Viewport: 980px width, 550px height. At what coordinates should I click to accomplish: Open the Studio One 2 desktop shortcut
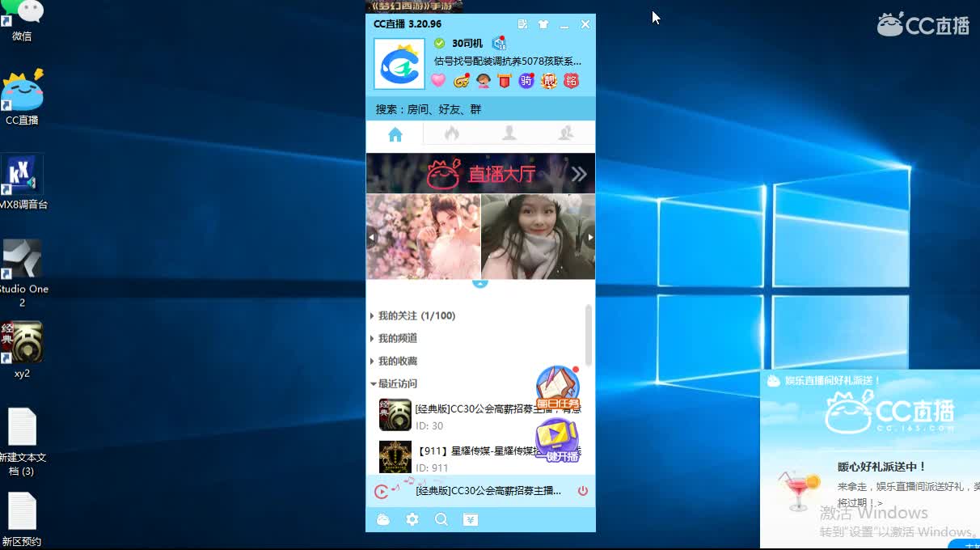(23, 273)
